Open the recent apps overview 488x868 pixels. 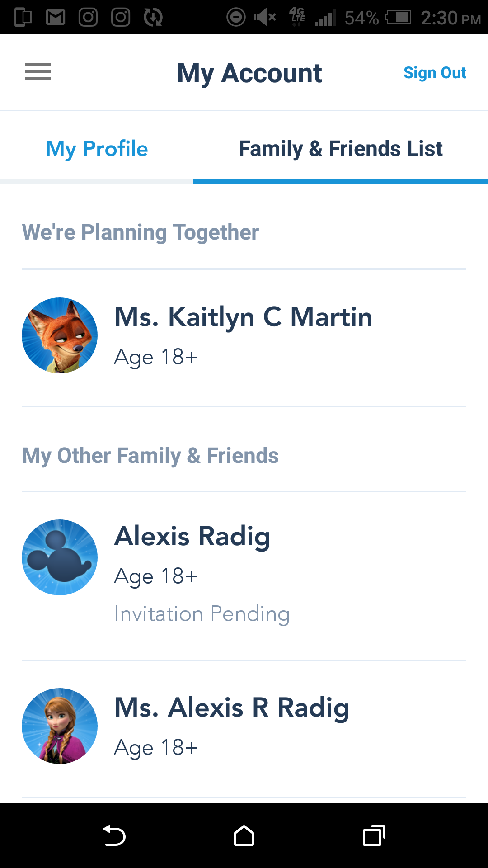point(374,835)
